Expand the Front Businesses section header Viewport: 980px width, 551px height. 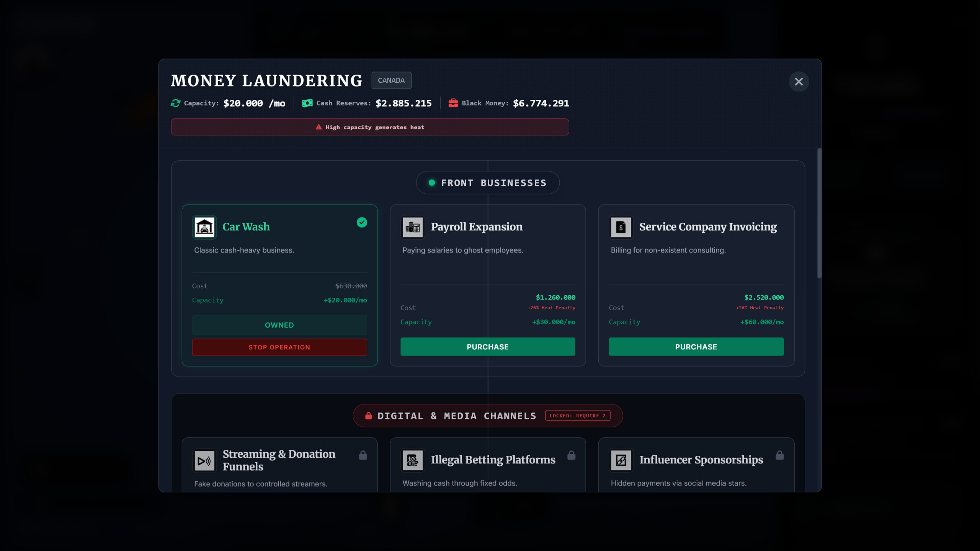pyautogui.click(x=488, y=183)
